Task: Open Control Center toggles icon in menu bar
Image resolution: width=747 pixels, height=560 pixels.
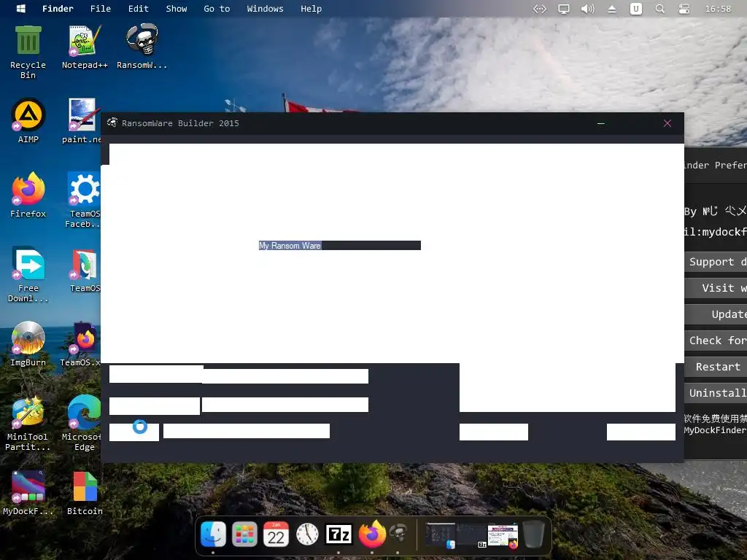Action: click(x=684, y=9)
